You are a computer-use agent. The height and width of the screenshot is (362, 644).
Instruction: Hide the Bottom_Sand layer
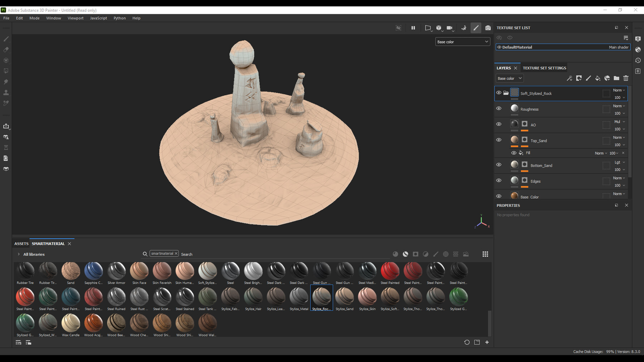tap(499, 165)
